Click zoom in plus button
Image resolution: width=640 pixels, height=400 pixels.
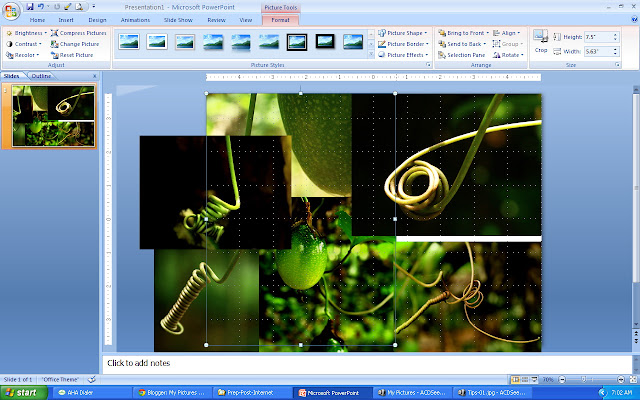click(x=621, y=380)
